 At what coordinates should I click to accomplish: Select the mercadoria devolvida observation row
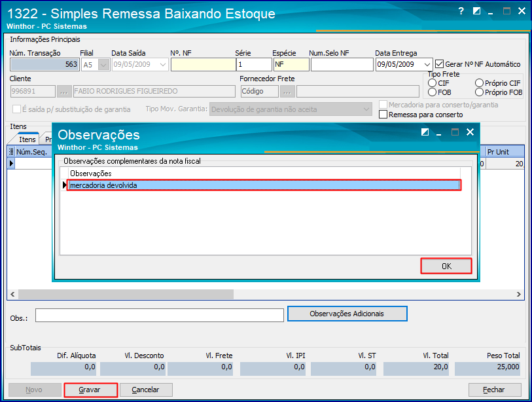point(264,185)
